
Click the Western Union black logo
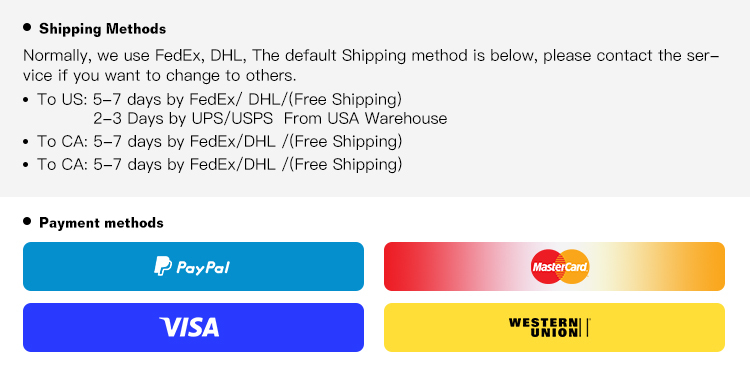click(549, 327)
